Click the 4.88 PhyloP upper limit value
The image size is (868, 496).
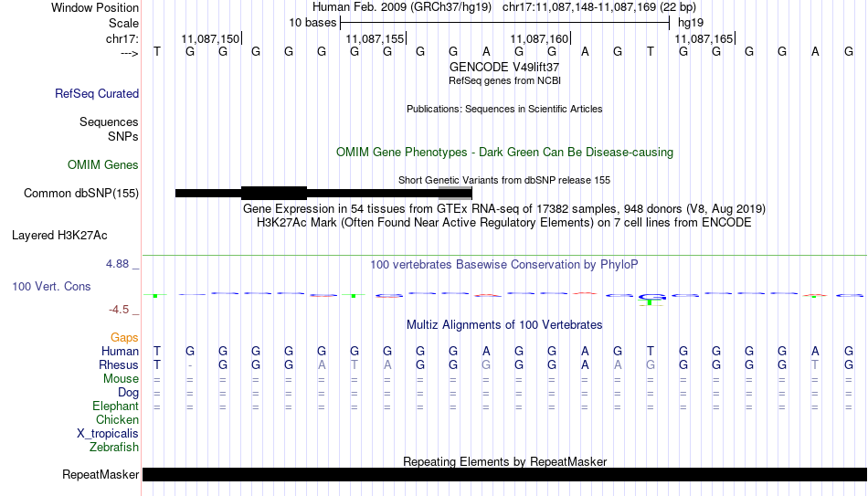tap(117, 264)
